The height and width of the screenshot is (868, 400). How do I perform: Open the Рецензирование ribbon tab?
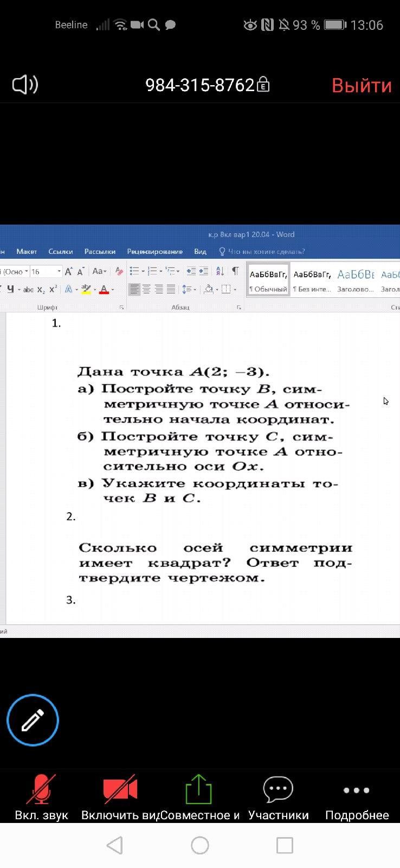pos(154,252)
